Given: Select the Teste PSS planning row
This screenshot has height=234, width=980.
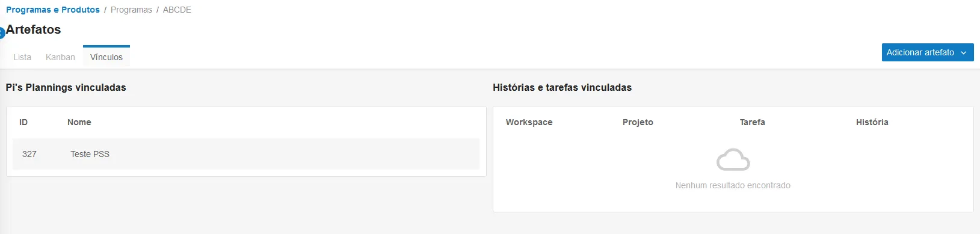Looking at the screenshot, I should pyautogui.click(x=246, y=154).
